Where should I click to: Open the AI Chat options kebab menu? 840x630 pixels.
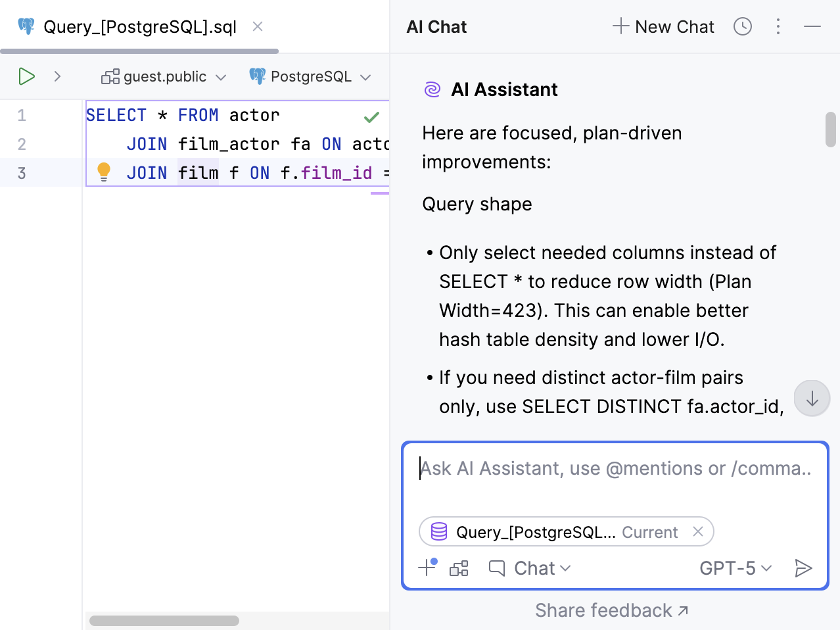point(778,26)
